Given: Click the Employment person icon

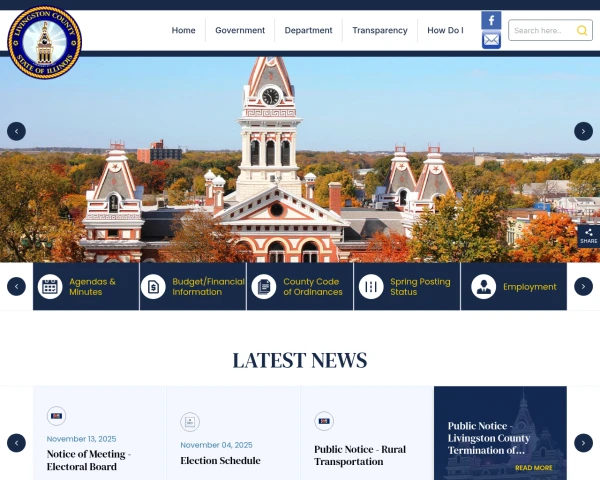Looking at the screenshot, I should pos(483,287).
